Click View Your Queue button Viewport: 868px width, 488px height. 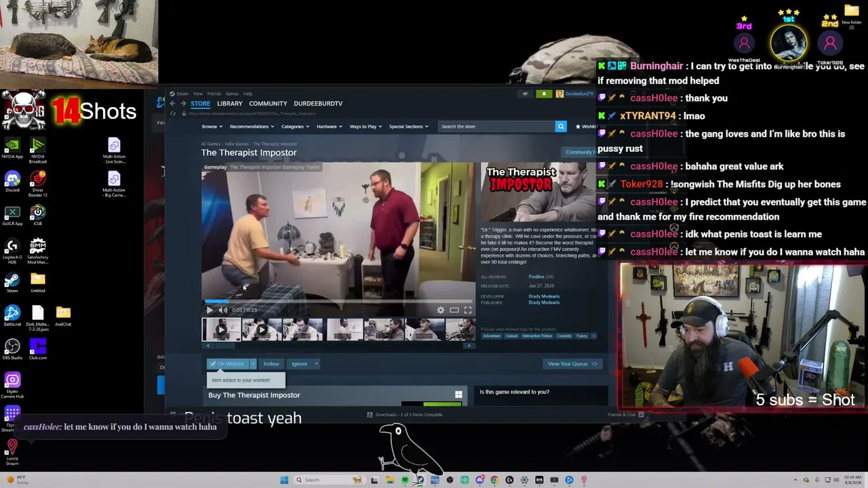point(572,364)
